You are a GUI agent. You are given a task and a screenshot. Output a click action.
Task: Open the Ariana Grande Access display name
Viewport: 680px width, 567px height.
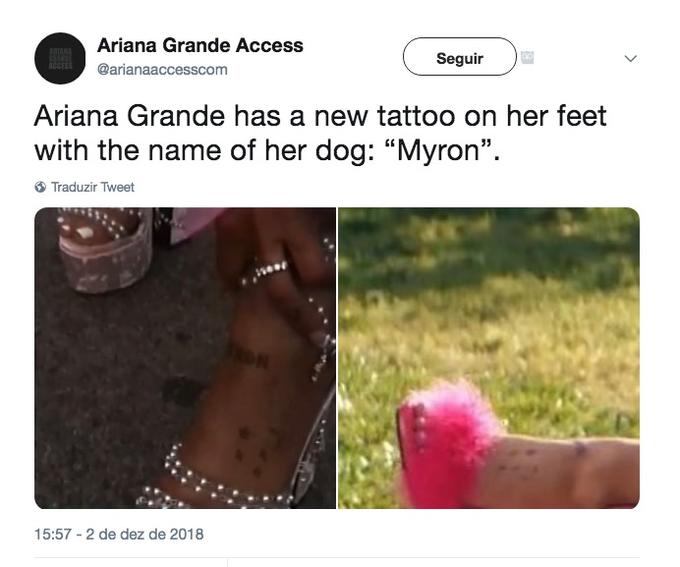pos(200,46)
